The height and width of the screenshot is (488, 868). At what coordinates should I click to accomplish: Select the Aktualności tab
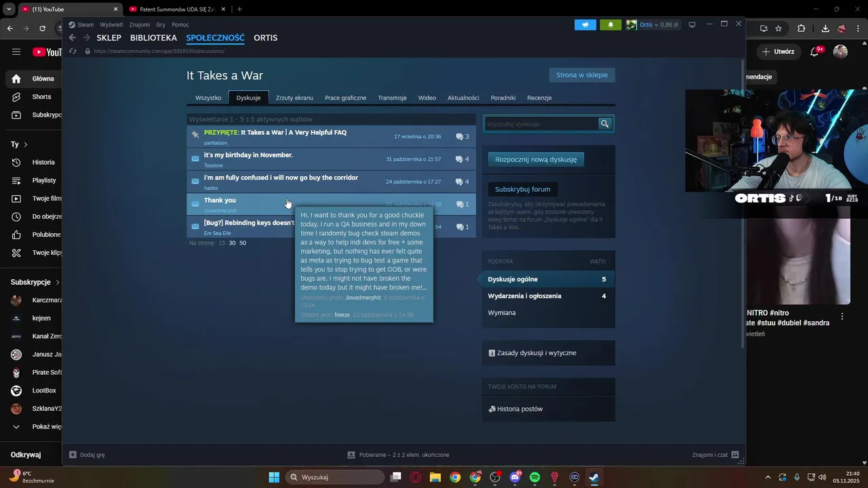463,98
